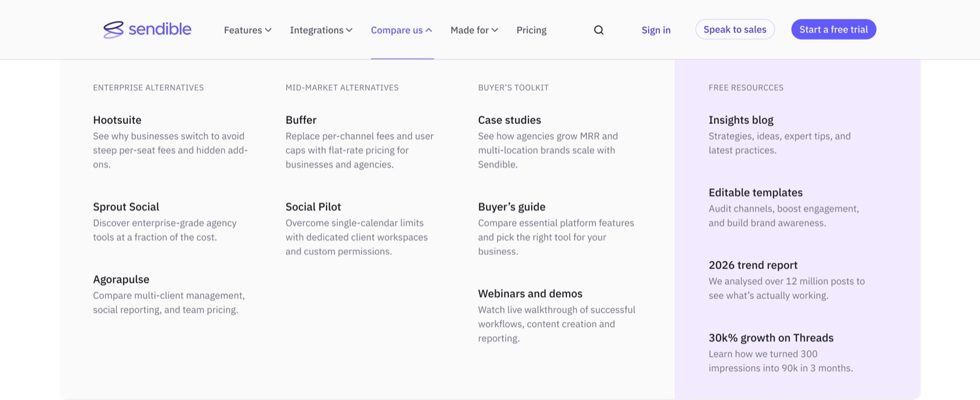Click "Compare multi-client management" description
The image size is (980, 400).
tap(169, 302)
